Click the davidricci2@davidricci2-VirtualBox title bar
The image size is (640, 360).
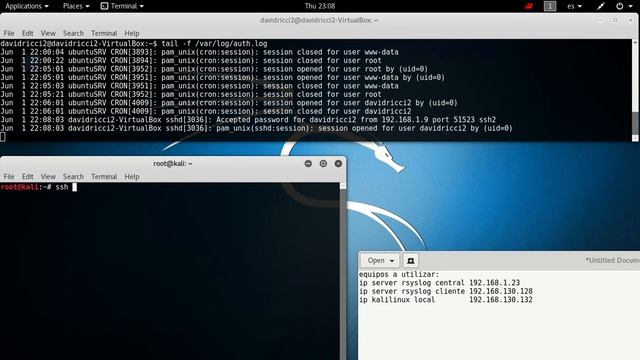[320, 20]
